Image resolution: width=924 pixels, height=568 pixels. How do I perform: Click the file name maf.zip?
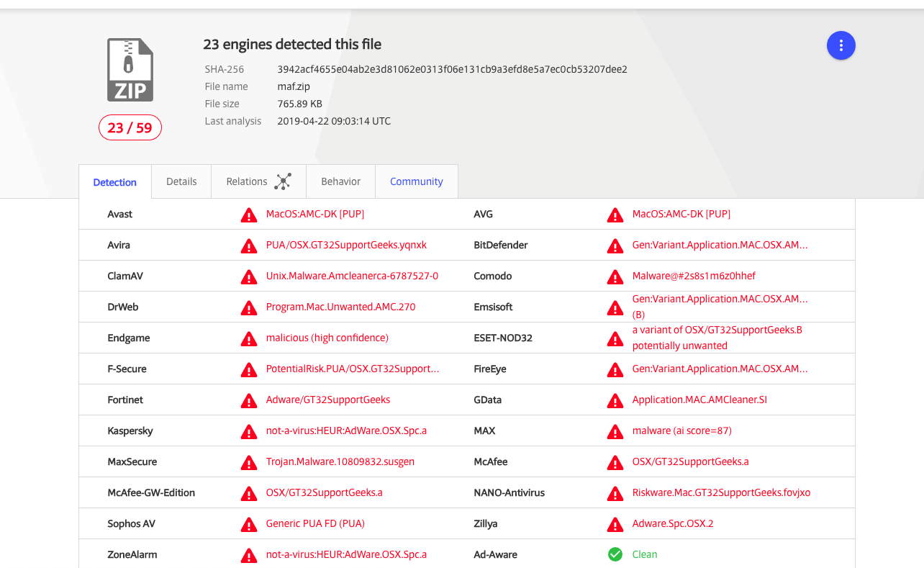click(x=294, y=86)
